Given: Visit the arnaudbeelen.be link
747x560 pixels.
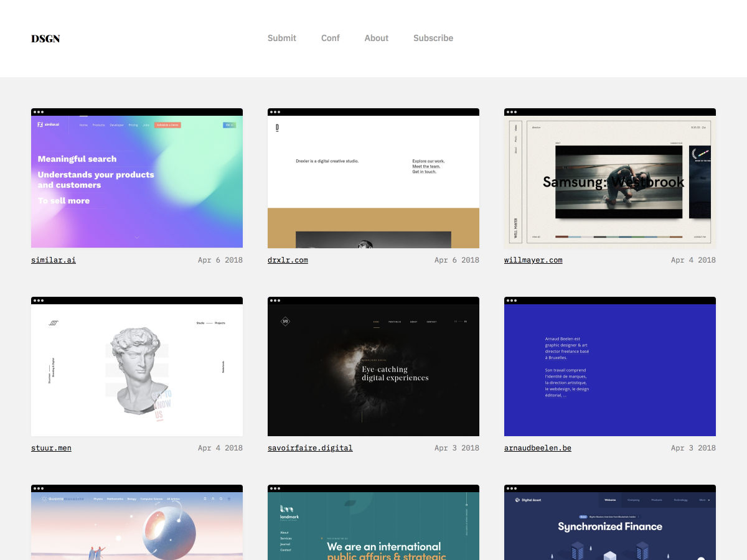Looking at the screenshot, I should click(538, 448).
